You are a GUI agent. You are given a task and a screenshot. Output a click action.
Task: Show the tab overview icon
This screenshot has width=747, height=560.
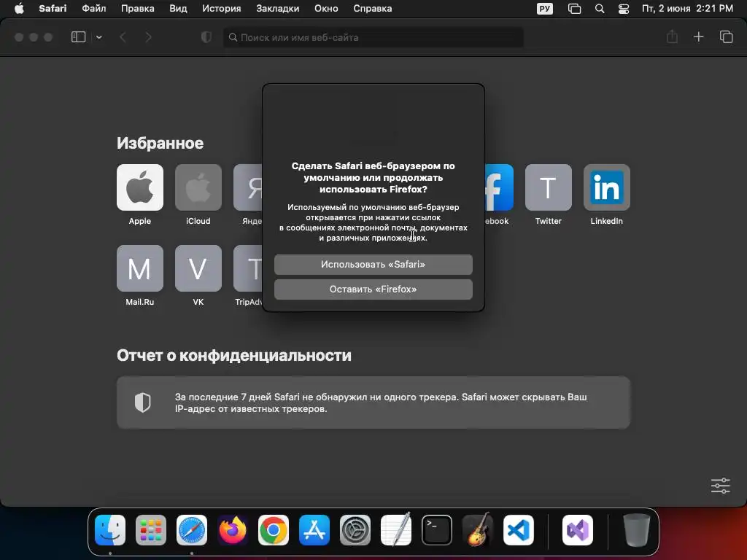click(726, 36)
